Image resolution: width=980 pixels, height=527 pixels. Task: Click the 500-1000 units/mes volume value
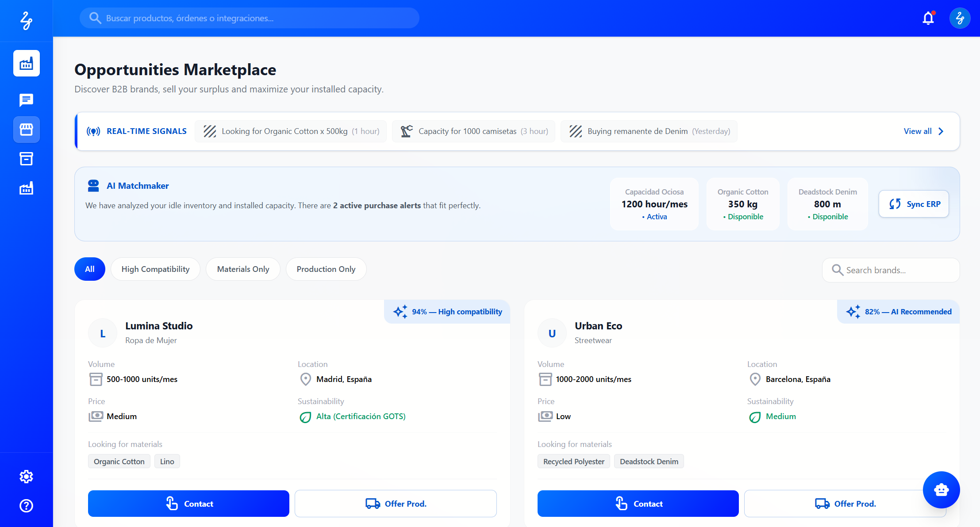[142, 379]
